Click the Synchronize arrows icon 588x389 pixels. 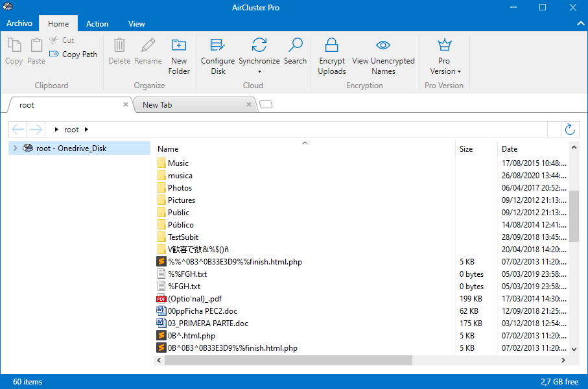coord(259,45)
